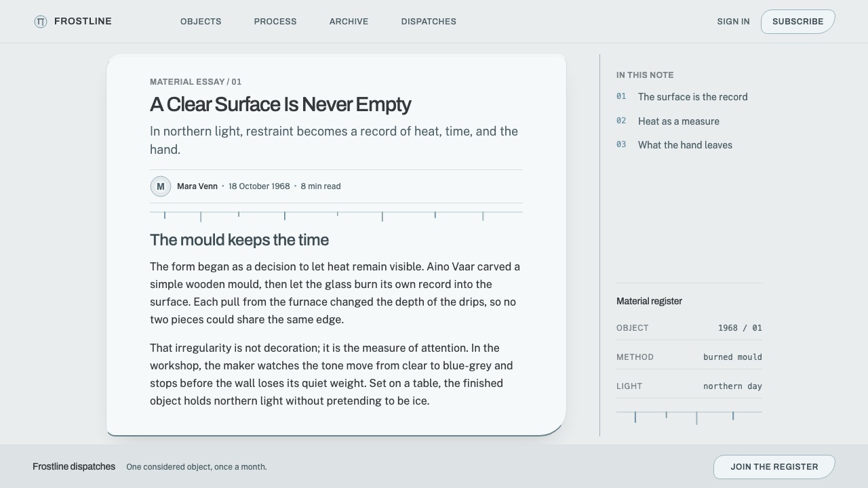Click the light value 'northern day'

(732, 386)
